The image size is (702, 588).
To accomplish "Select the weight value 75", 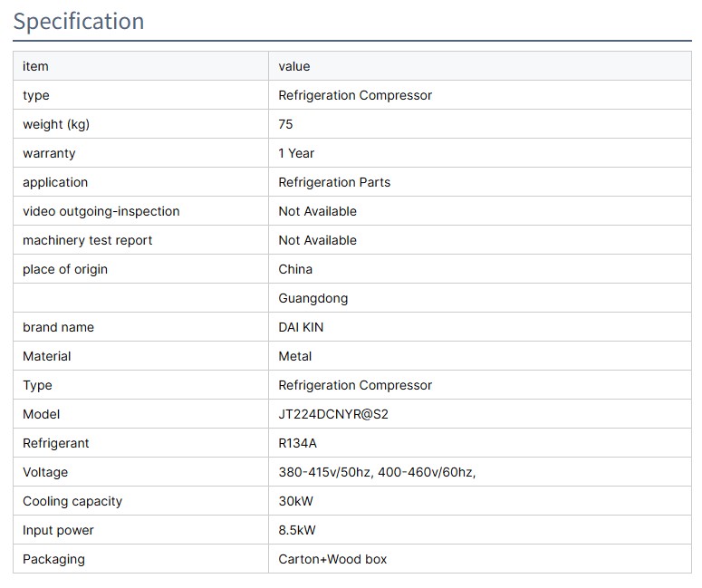I will [x=286, y=124].
